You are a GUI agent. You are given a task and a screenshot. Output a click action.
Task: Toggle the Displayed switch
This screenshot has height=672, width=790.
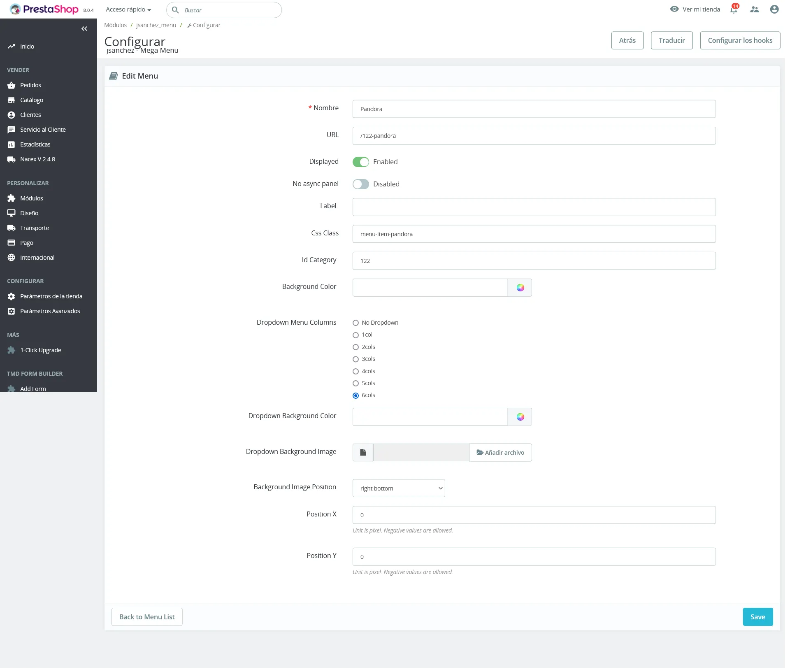point(361,162)
